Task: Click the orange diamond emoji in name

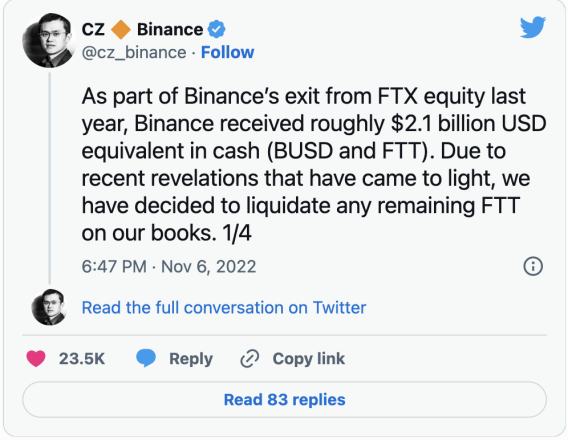Action: click(121, 30)
